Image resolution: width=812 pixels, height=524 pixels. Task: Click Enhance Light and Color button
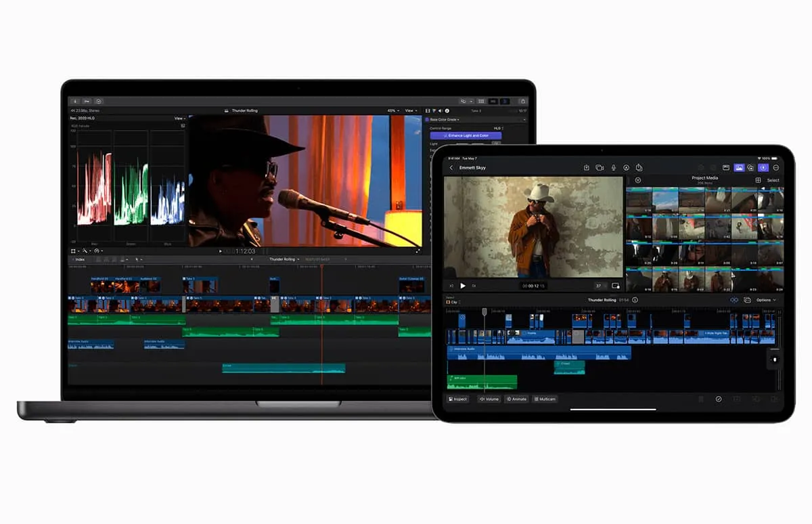coord(466,135)
